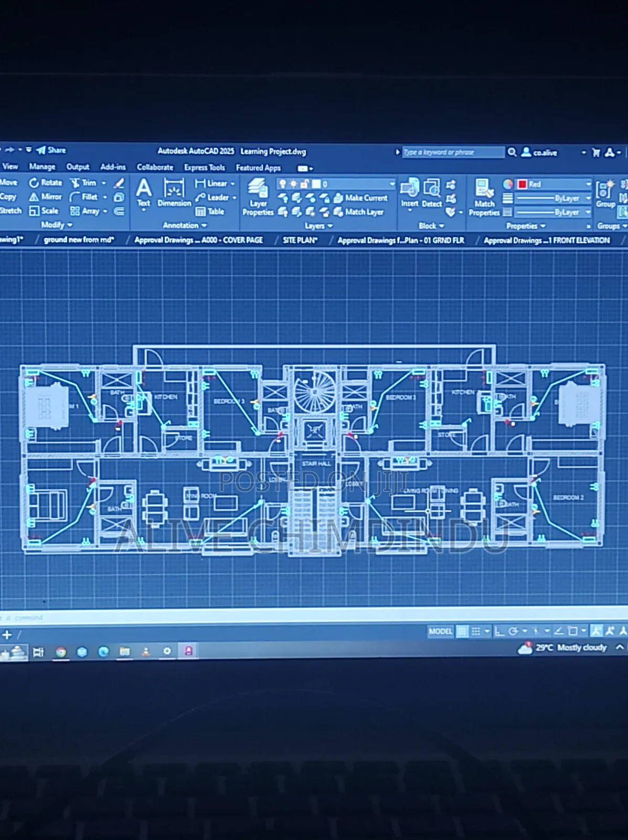Click the Dimension tool
This screenshot has height=840, width=628.
pos(174,192)
